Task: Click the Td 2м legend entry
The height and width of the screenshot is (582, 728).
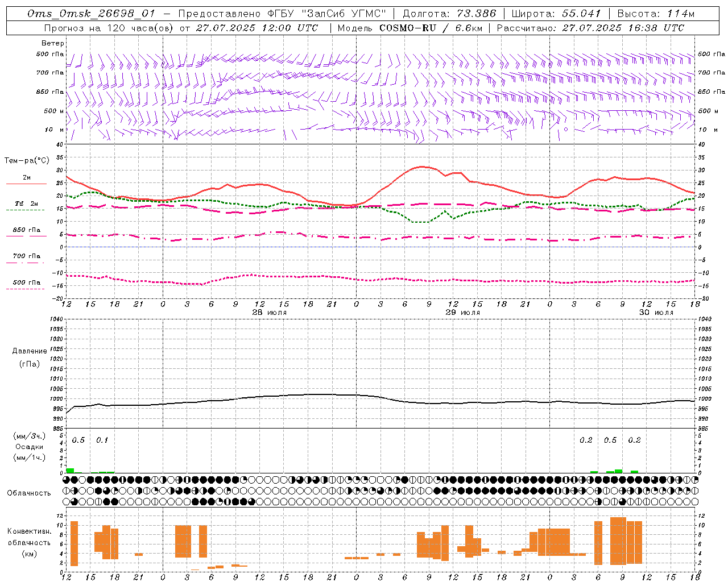Action: (x=27, y=203)
